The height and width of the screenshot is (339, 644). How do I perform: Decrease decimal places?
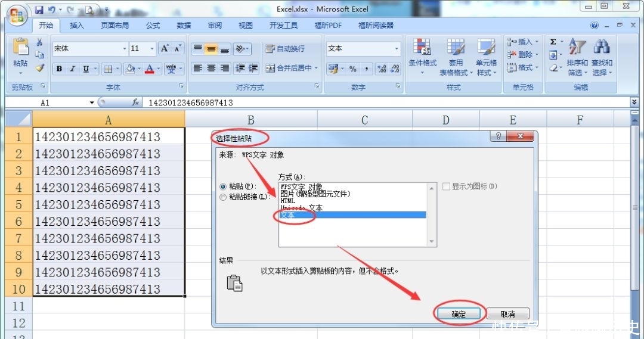[x=395, y=69]
